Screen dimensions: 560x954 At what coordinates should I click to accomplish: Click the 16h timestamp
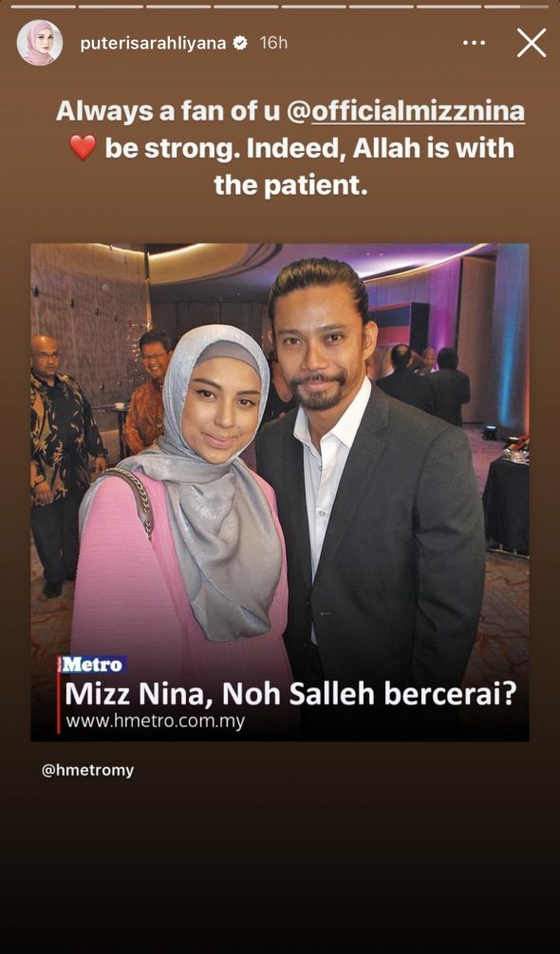(x=273, y=44)
